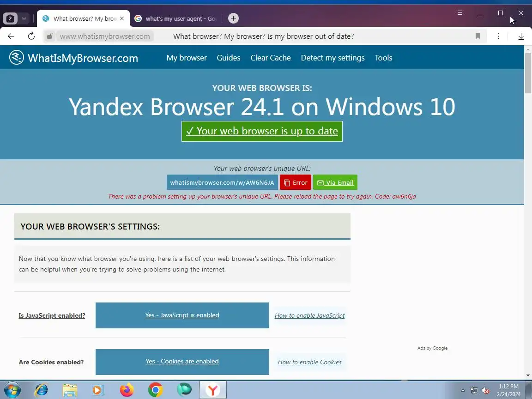Launch Firefox from the taskbar
This screenshot has height=399, width=532.
[127, 390]
